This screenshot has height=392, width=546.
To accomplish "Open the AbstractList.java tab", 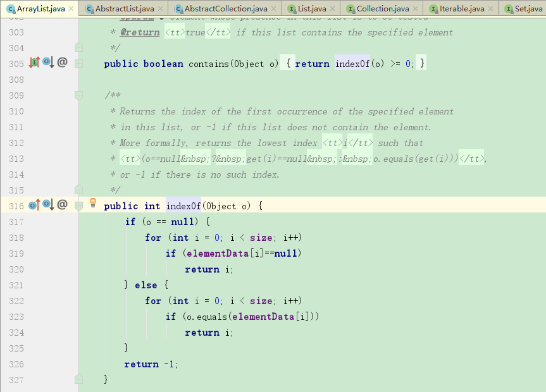I will (124, 9).
